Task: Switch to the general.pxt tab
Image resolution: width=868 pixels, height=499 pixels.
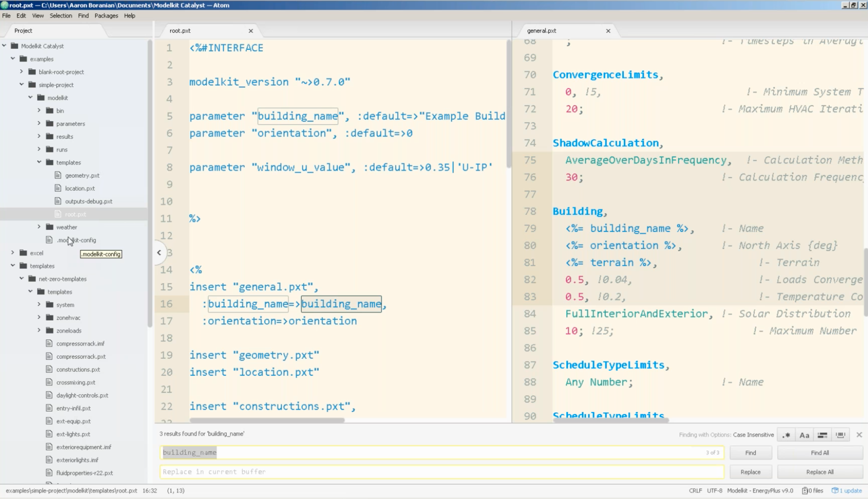Action: [x=542, y=30]
